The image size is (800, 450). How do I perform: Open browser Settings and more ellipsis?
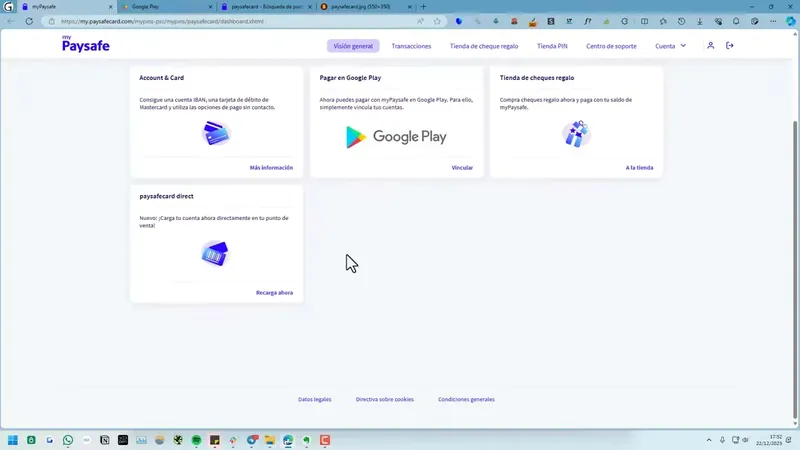tap(773, 21)
